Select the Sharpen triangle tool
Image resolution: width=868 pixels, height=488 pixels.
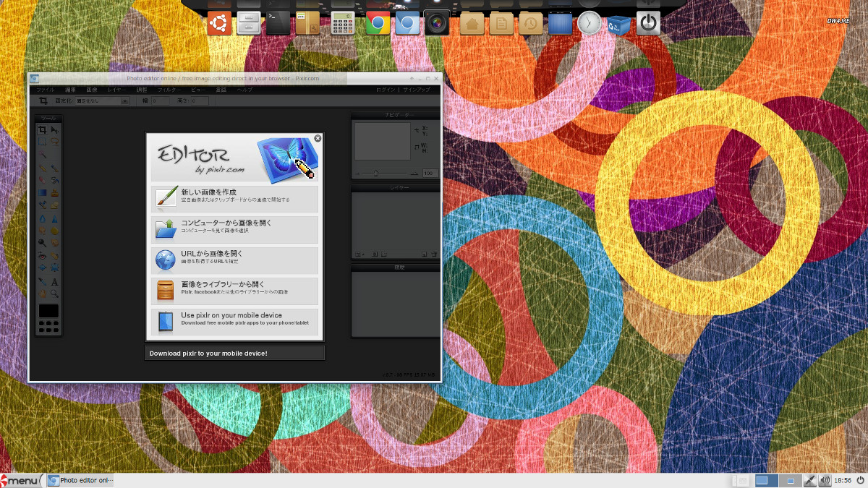tap(54, 218)
